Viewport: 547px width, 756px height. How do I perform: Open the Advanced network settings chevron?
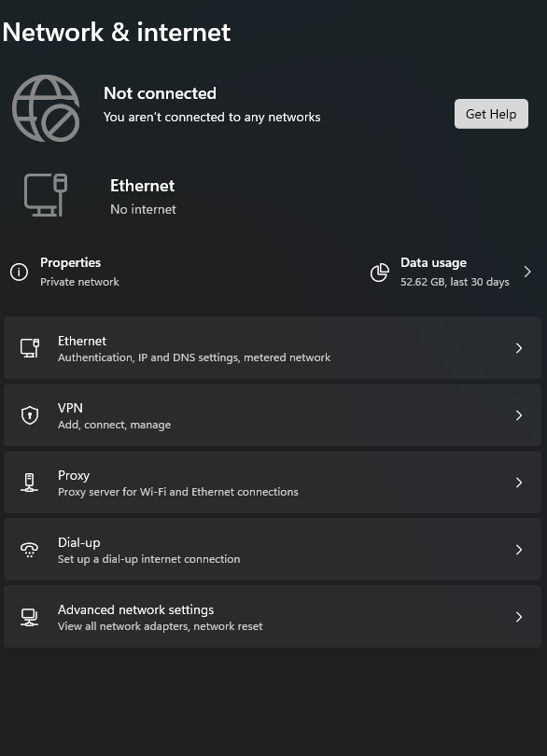click(519, 617)
